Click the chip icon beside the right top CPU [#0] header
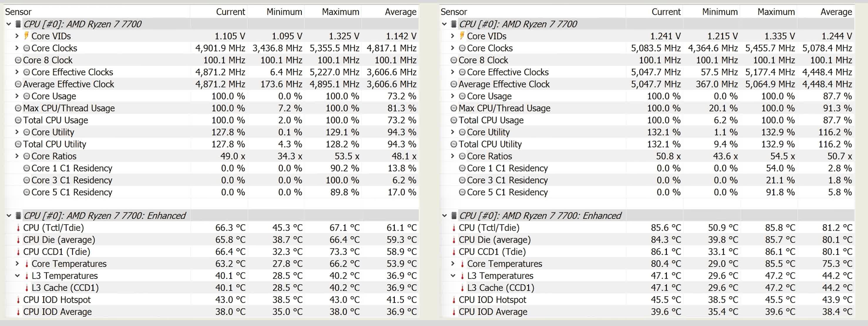Viewport: 868px width, 326px height. [454, 24]
